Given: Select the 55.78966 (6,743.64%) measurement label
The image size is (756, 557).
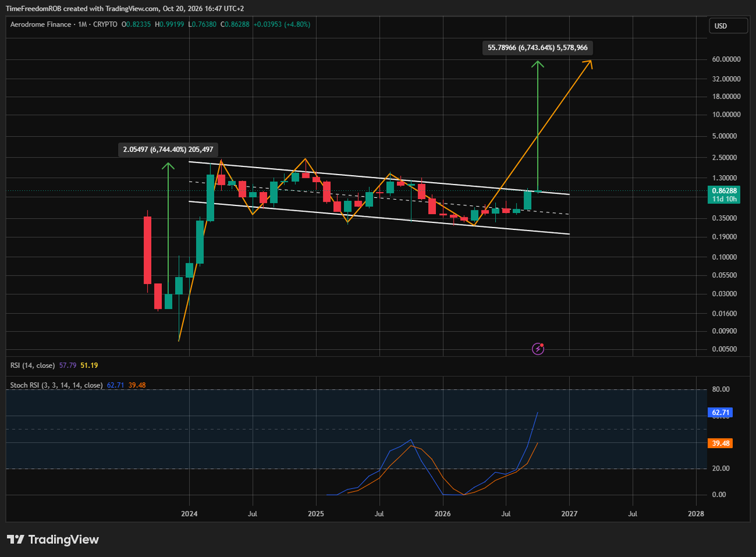Looking at the screenshot, I should tap(539, 47).
